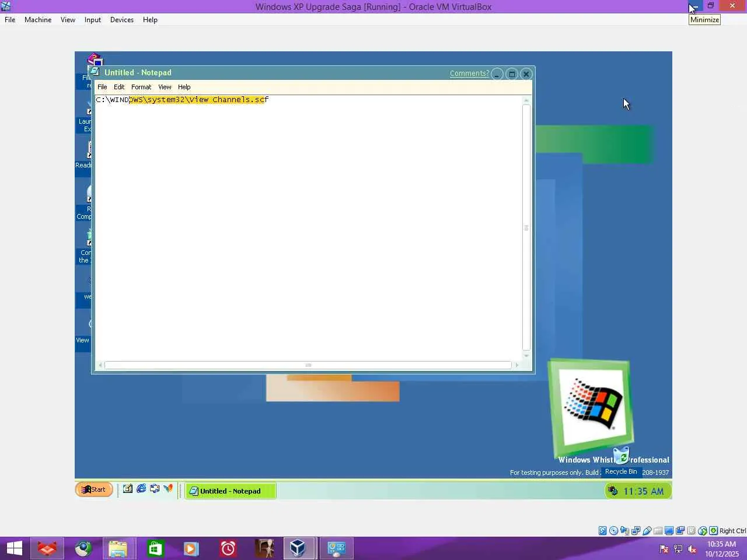The image size is (747, 560).
Task: Click the third quick launch icon with monitor
Action: point(155,489)
